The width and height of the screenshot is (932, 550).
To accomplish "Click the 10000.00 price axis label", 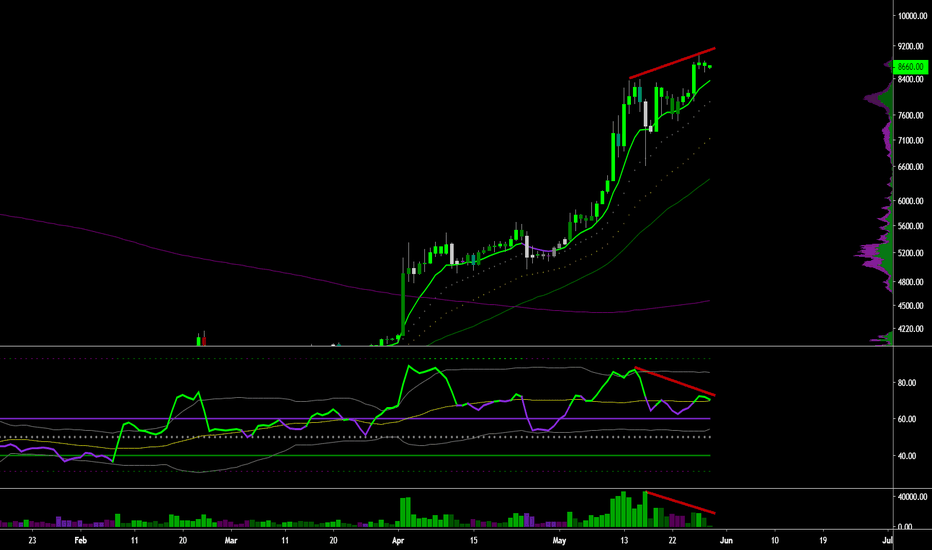I will pos(912,16).
